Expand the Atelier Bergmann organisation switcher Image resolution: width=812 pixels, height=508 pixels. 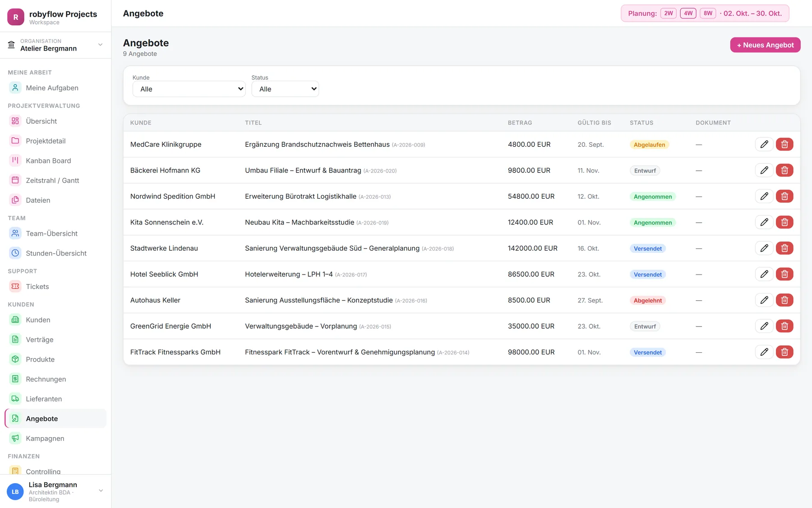tap(55, 45)
